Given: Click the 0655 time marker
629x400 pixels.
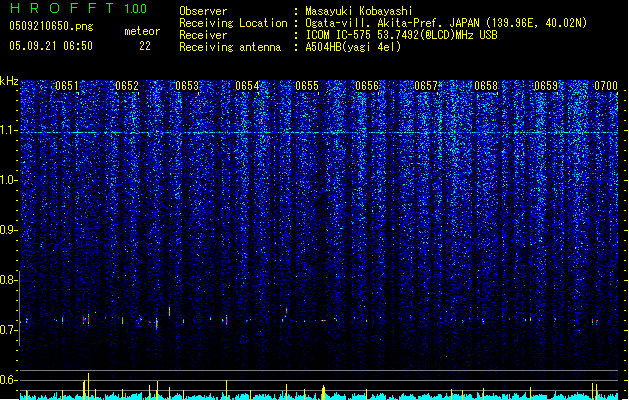Looking at the screenshot, I should click(x=307, y=86).
